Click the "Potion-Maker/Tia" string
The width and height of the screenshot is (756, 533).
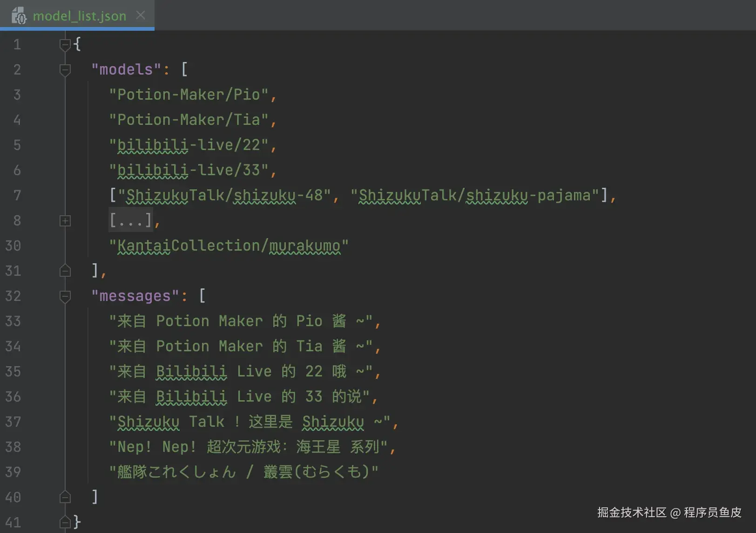(189, 120)
